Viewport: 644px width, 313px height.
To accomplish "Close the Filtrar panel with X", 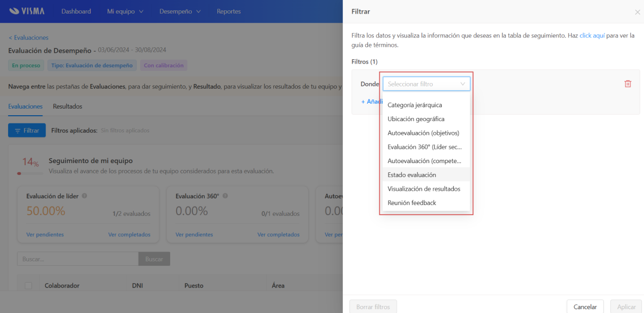I will (x=637, y=12).
